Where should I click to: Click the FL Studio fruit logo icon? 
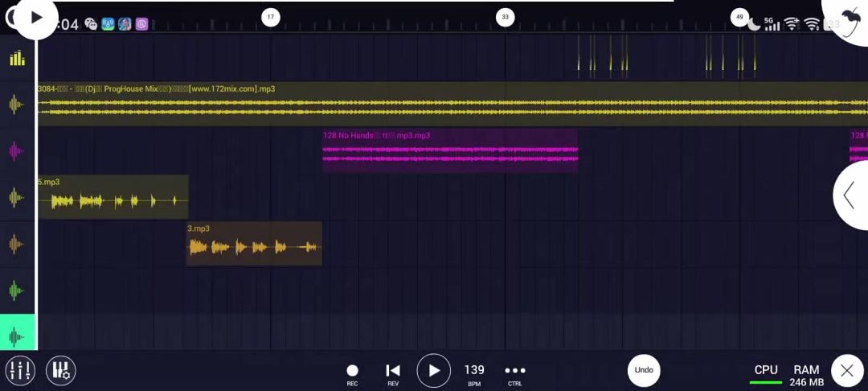[848, 19]
